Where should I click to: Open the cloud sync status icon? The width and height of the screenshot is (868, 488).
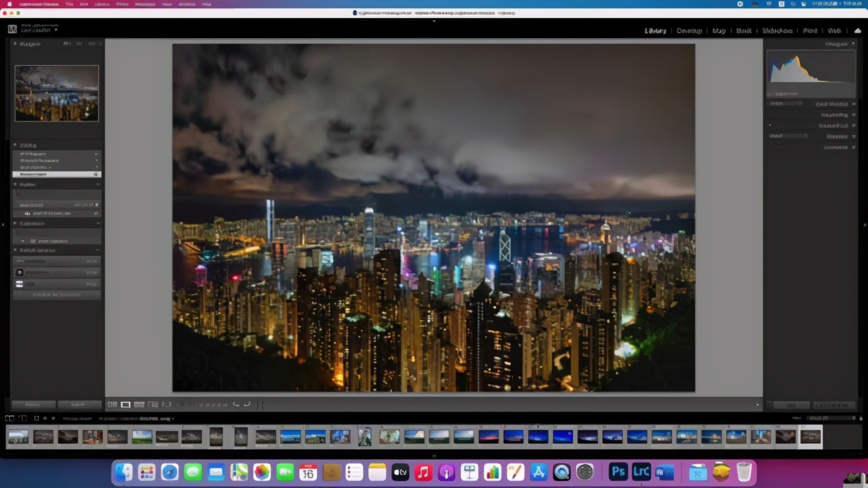[857, 30]
